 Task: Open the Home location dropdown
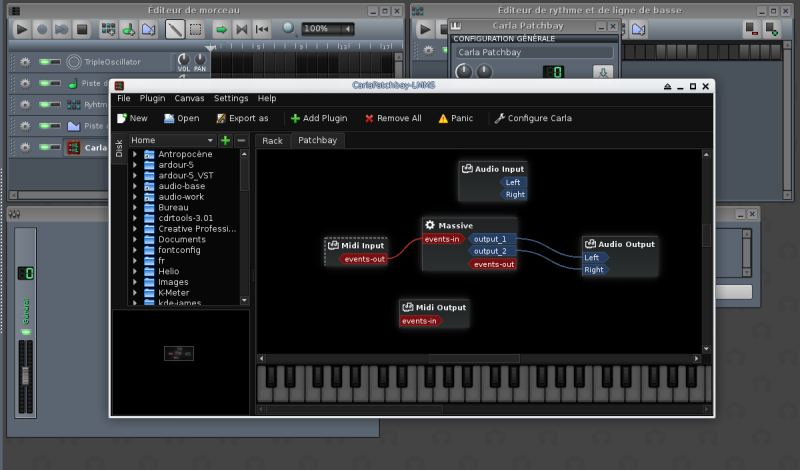coord(210,140)
